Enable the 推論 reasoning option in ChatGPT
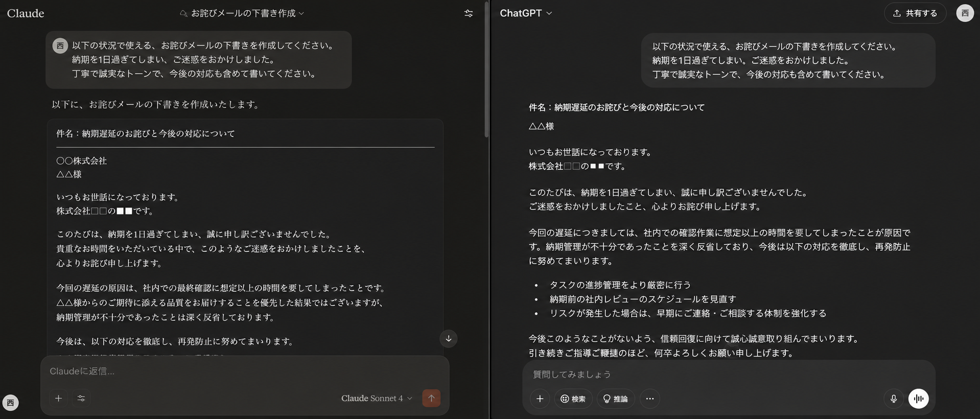Viewport: 980px width, 419px height. tap(616, 399)
